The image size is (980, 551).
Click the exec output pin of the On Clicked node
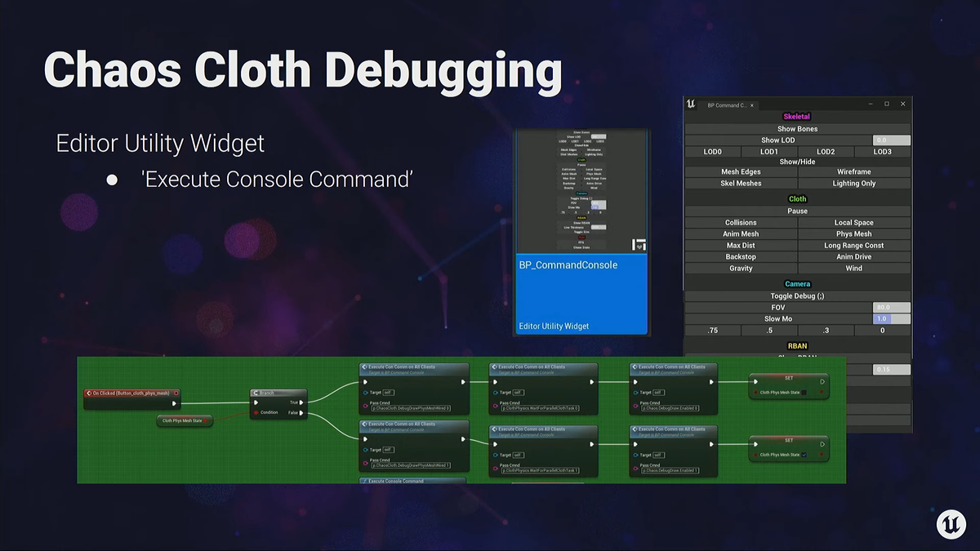(174, 403)
